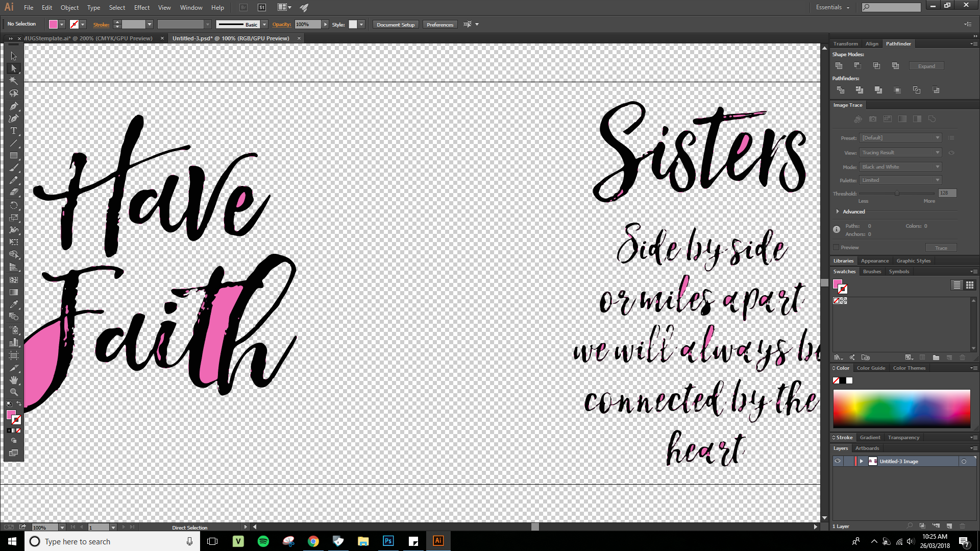This screenshot has width=980, height=551.
Task: Switch to the MUGStemplate.ai document tab
Action: coord(88,38)
